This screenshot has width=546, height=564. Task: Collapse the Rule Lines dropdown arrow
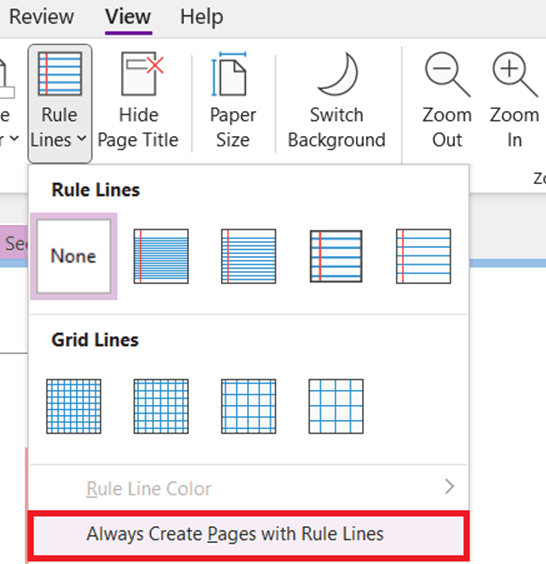point(82,138)
